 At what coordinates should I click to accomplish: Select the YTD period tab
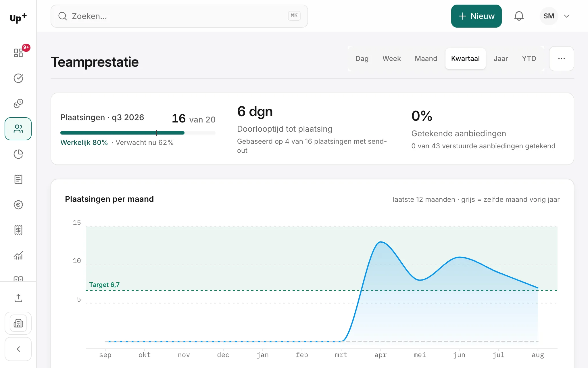pyautogui.click(x=529, y=59)
